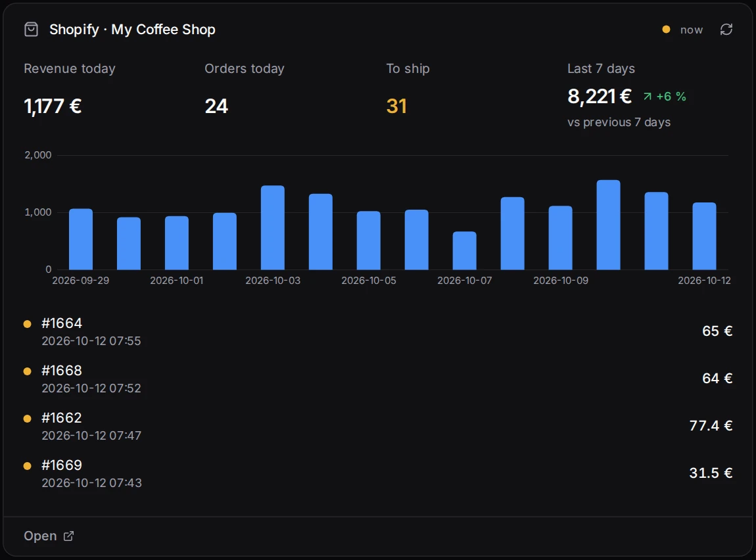Image resolution: width=756 pixels, height=560 pixels.
Task: Click the x-axis label 2026-10-01
Action: (x=176, y=281)
